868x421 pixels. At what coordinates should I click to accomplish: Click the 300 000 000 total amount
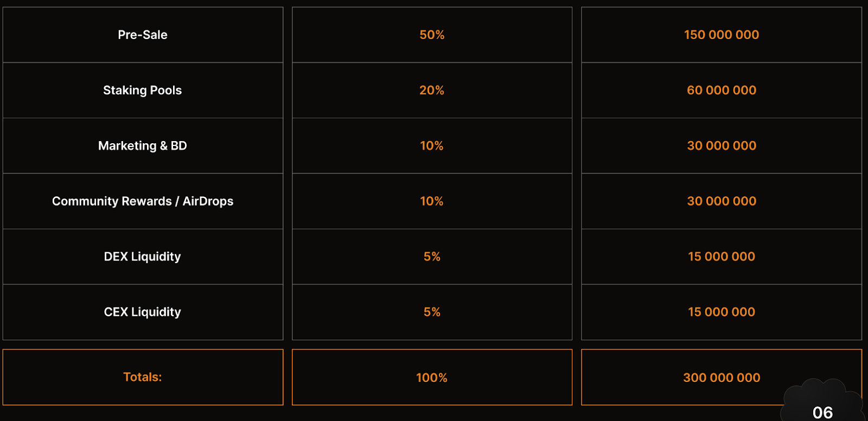click(x=722, y=377)
